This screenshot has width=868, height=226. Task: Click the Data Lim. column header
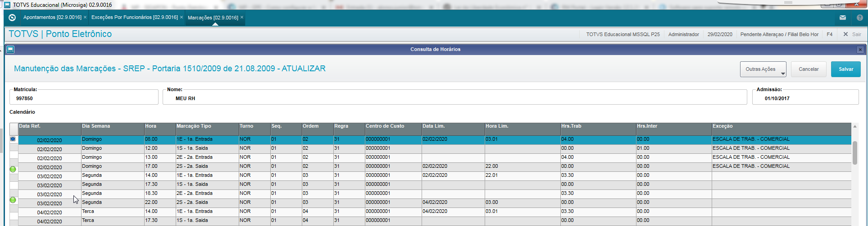pyautogui.click(x=453, y=129)
